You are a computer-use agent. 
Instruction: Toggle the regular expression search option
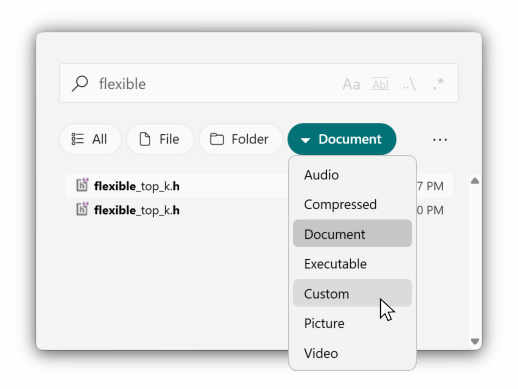(x=409, y=84)
